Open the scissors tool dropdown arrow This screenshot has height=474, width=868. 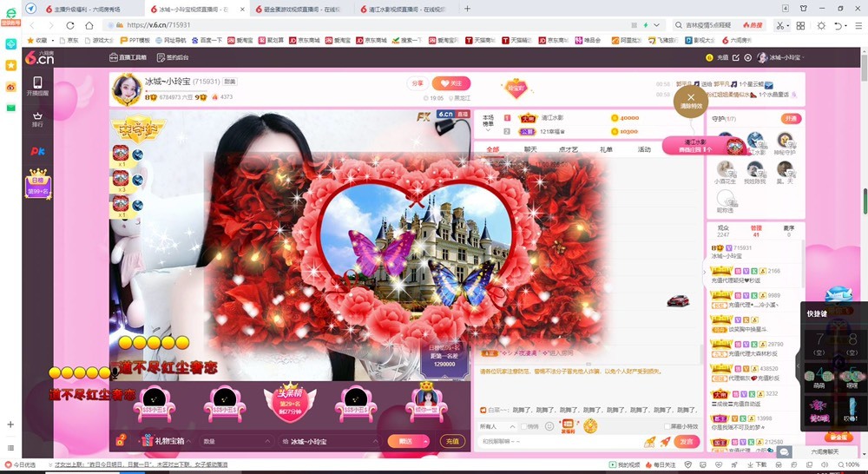(x=789, y=26)
